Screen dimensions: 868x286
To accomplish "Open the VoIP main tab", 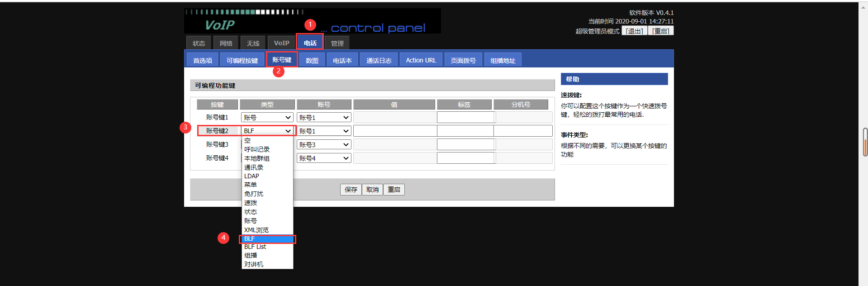I will point(281,43).
